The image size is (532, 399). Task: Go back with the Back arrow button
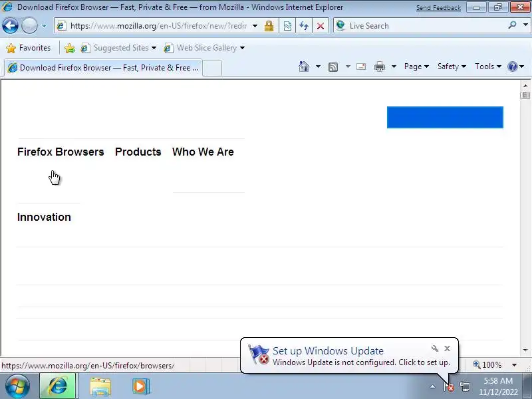point(10,26)
